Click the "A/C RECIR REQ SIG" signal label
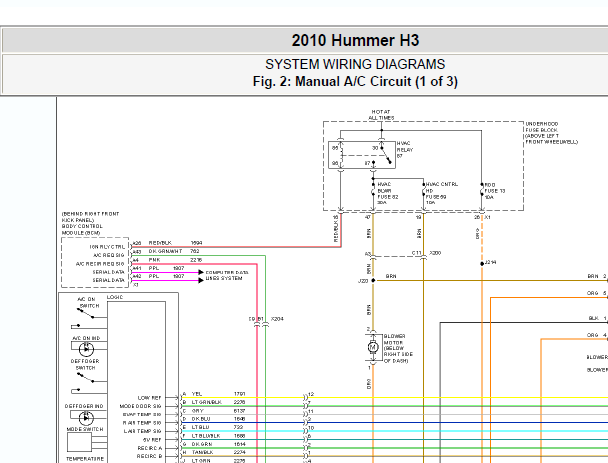This screenshot has width=608, height=463. click(100, 264)
